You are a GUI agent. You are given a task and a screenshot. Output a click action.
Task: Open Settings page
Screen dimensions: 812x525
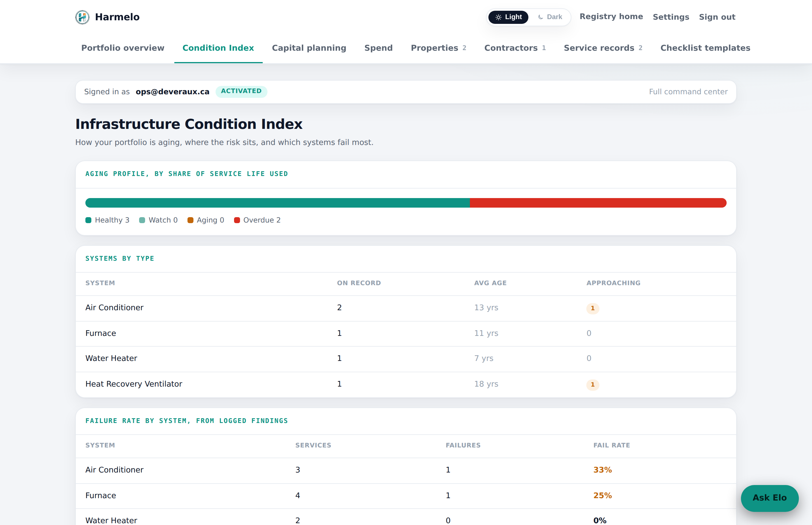pos(671,17)
